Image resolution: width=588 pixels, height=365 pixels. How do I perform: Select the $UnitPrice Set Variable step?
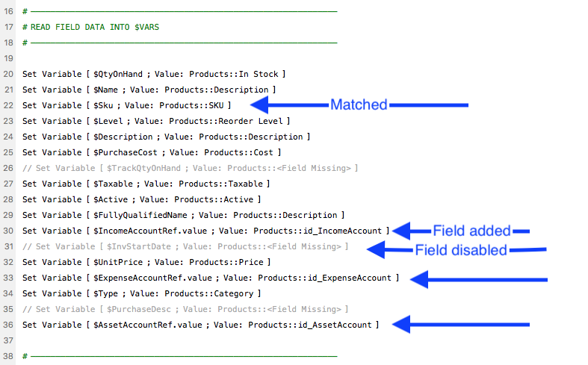click(x=146, y=262)
